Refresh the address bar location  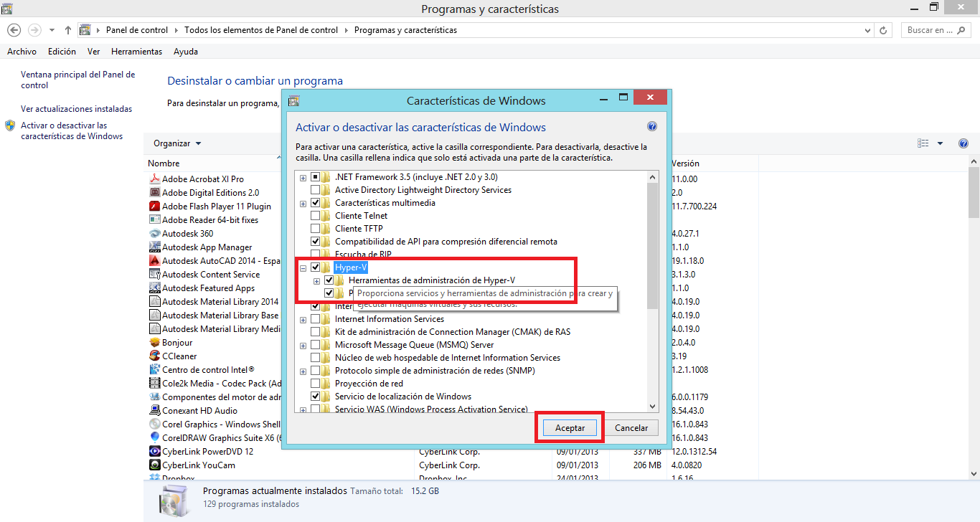coord(883,30)
